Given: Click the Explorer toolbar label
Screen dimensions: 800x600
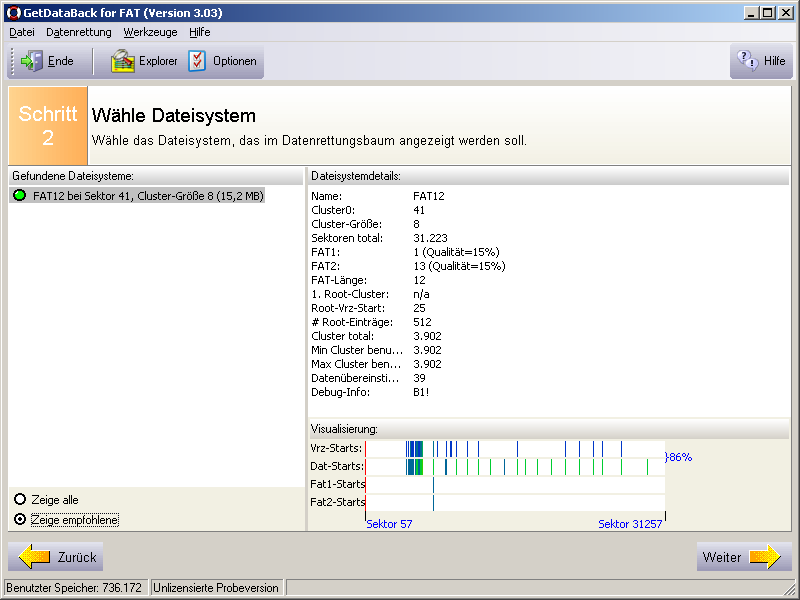Looking at the screenshot, I should (x=158, y=61).
